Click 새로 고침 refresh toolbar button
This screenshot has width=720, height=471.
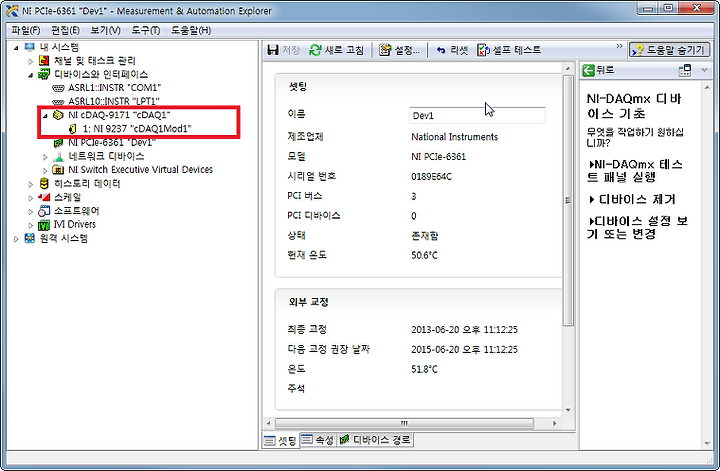[x=337, y=50]
